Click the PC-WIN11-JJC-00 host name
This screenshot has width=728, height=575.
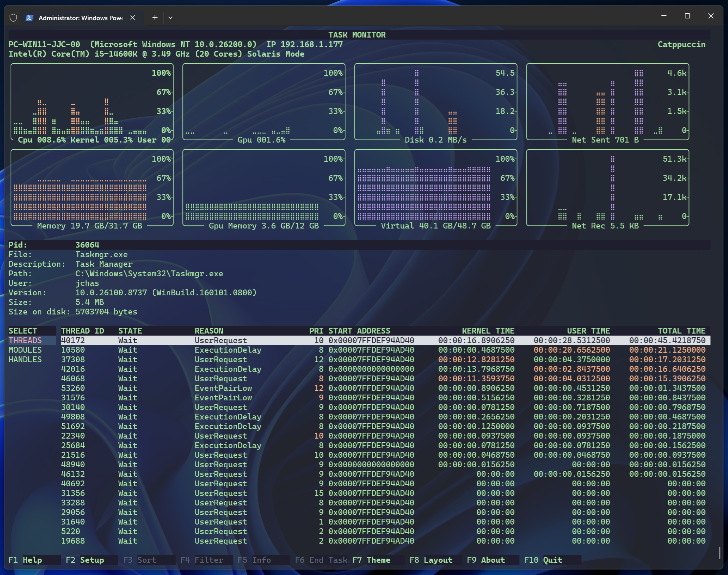click(44, 44)
